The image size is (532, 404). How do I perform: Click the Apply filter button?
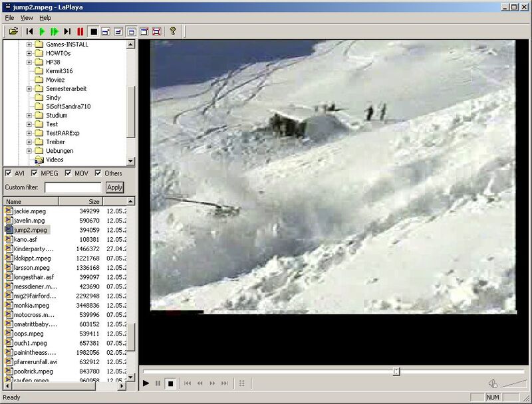tap(114, 187)
